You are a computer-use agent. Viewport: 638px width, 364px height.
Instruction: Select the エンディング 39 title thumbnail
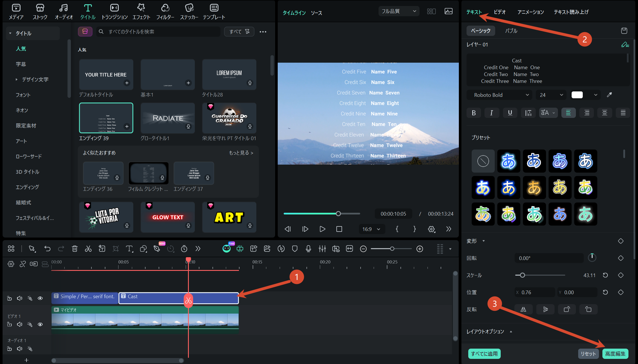(x=106, y=118)
